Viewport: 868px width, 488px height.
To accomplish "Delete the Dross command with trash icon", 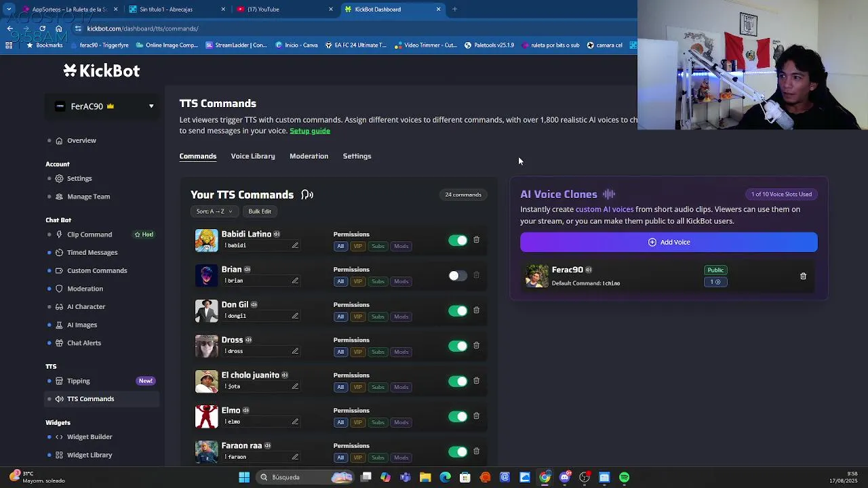I will (x=476, y=346).
